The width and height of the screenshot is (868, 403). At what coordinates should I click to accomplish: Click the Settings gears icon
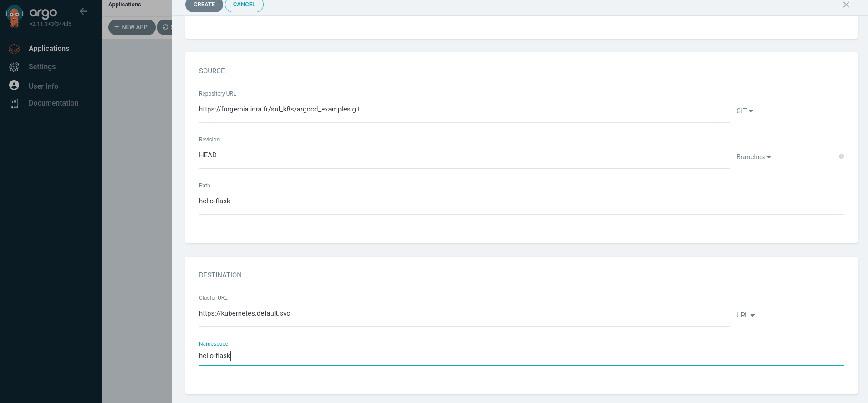point(14,67)
